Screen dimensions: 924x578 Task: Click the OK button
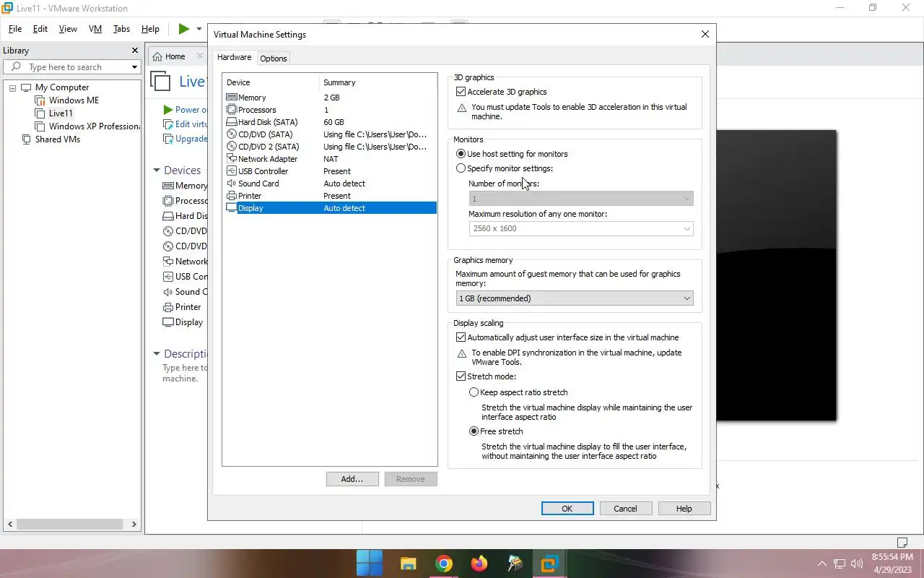coord(567,509)
